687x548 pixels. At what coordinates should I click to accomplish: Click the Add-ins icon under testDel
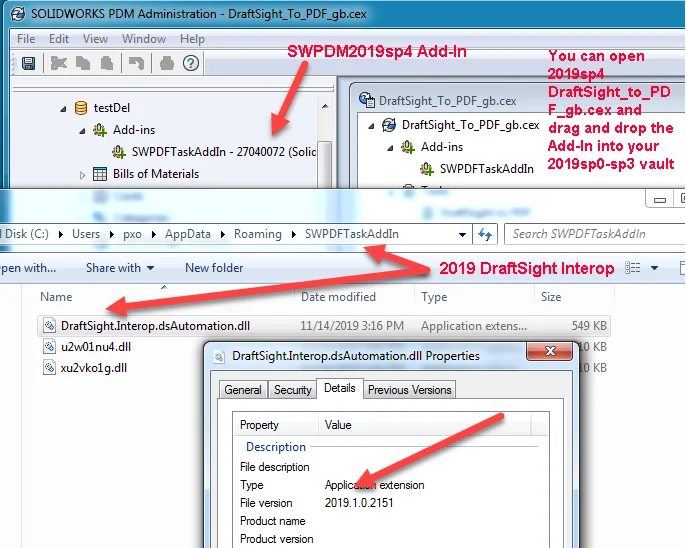point(100,130)
